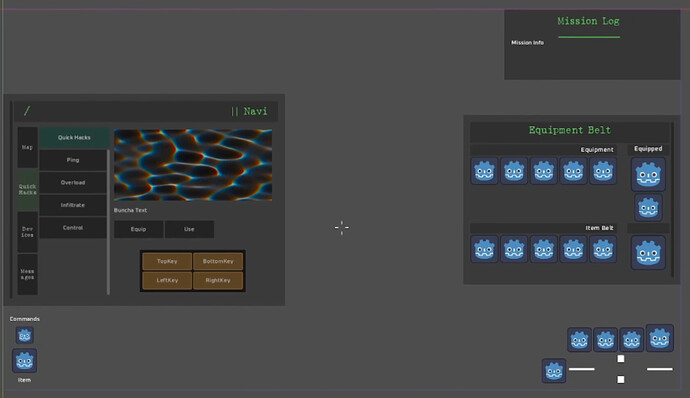The width and height of the screenshot is (690, 398).
Task: Click fifth Godot icon in Equipment row
Action: 603,171
